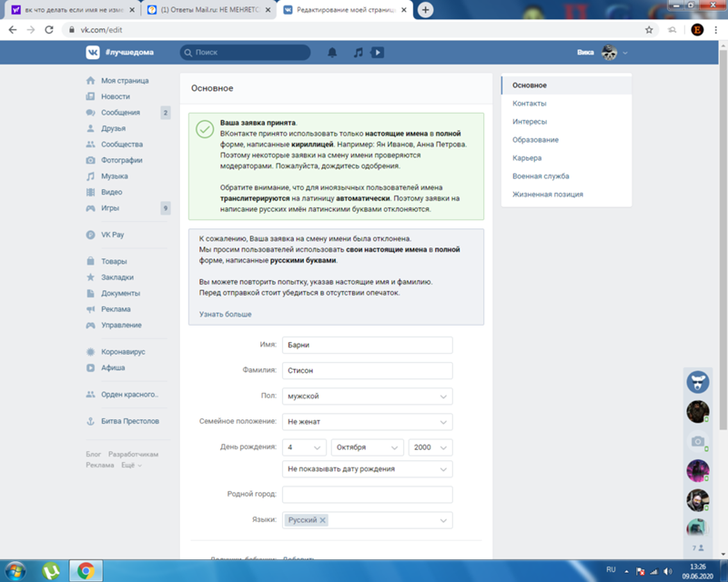Click Блог footer link

coord(94,454)
